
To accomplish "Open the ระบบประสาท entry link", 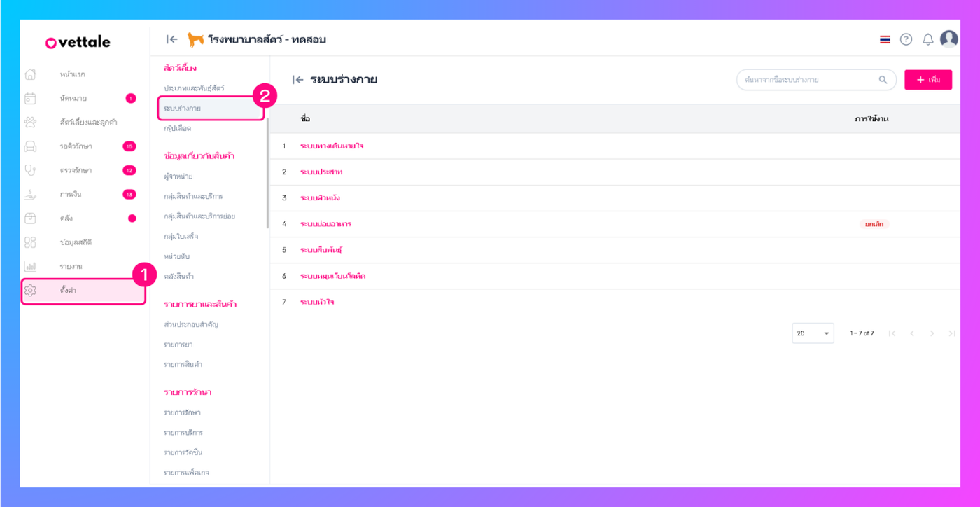I will tap(321, 172).
